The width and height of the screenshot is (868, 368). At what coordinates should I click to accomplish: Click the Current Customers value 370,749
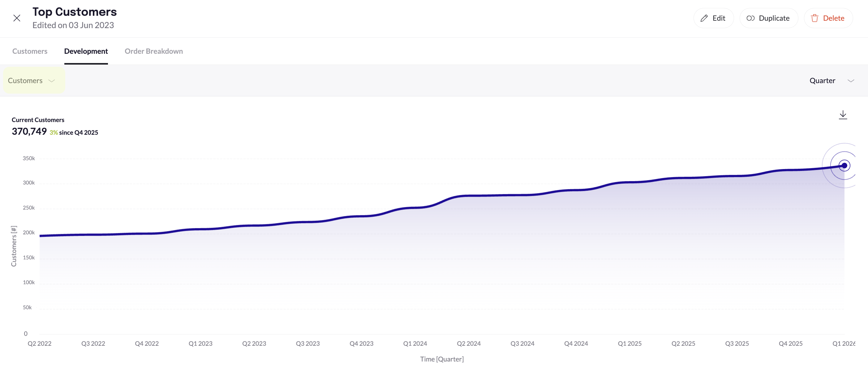pyautogui.click(x=29, y=131)
